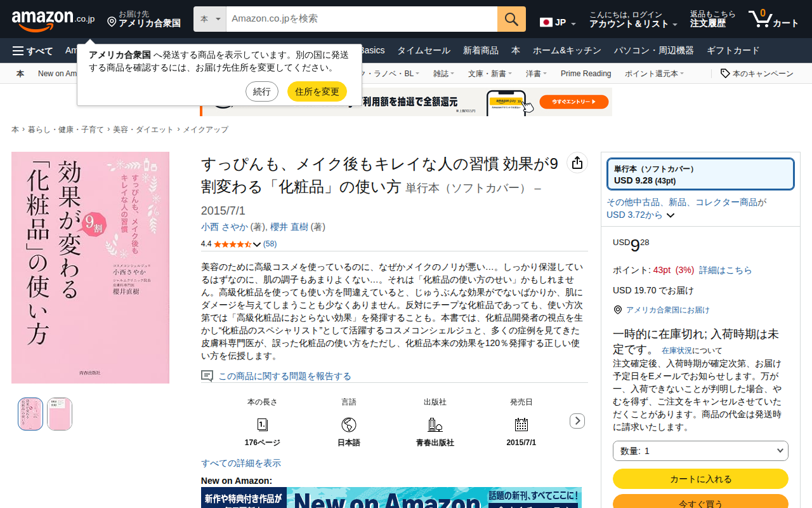This screenshot has width=812, height=508.
Task: Click the 暮らし・健康・子育て breadcrumb link
Action: 66,130
